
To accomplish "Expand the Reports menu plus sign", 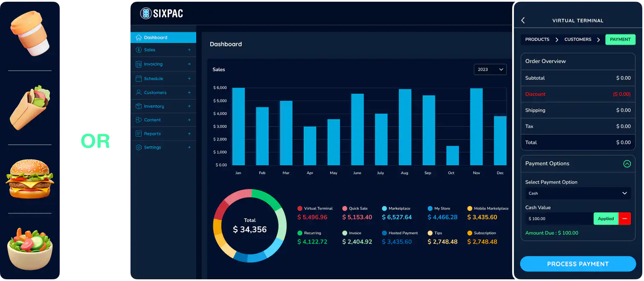I will point(189,134).
